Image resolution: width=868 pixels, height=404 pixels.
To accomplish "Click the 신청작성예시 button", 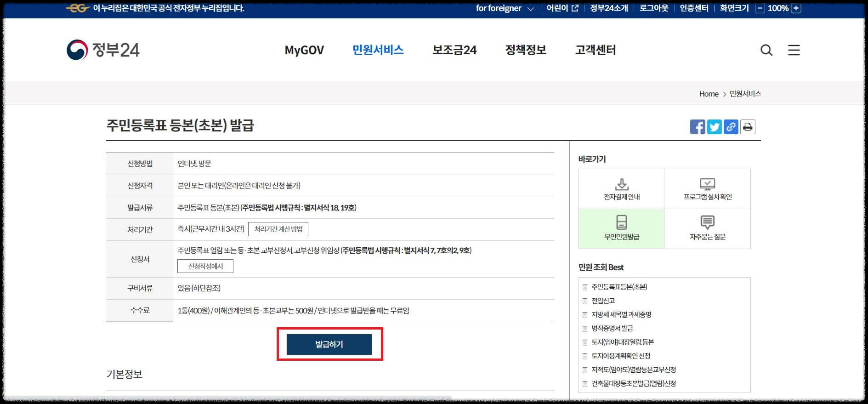I will coord(205,266).
